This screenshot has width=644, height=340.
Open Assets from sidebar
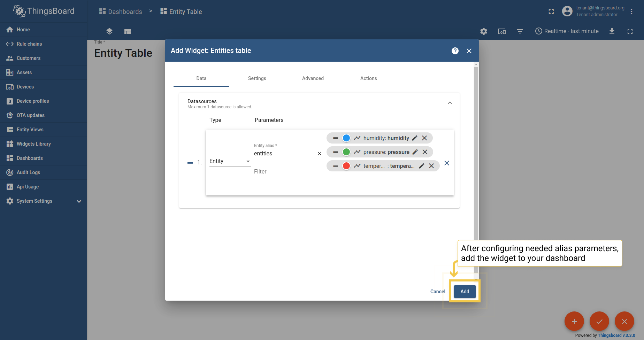[43, 72]
